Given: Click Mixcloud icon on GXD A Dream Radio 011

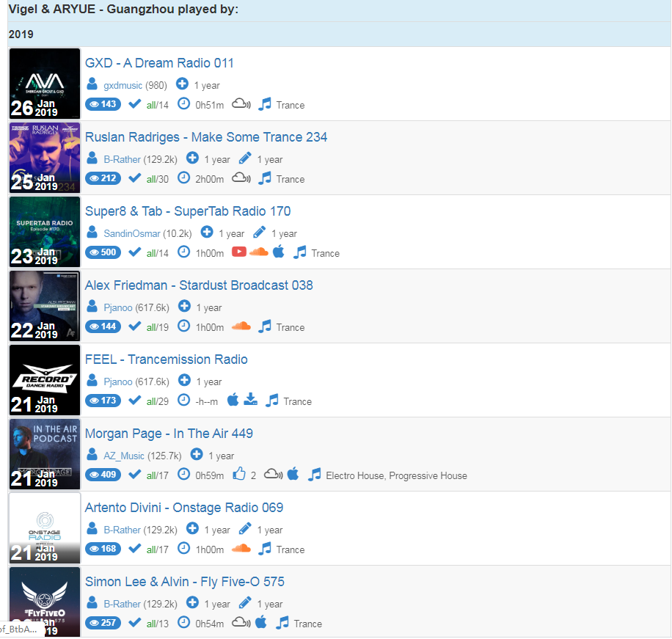Looking at the screenshot, I should (x=241, y=103).
